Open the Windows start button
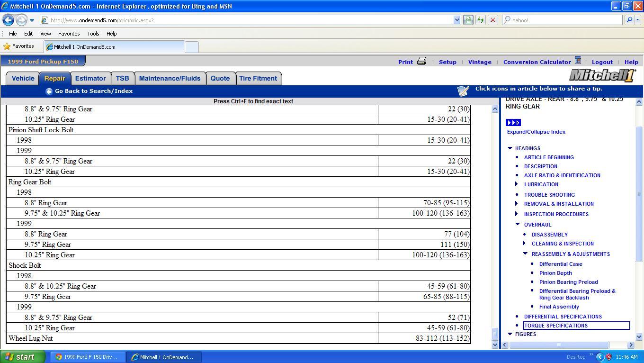644x363 pixels. [x=23, y=357]
